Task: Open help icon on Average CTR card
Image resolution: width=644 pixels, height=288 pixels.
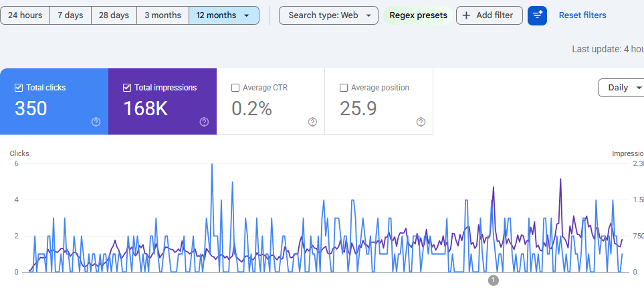Action: point(312,122)
